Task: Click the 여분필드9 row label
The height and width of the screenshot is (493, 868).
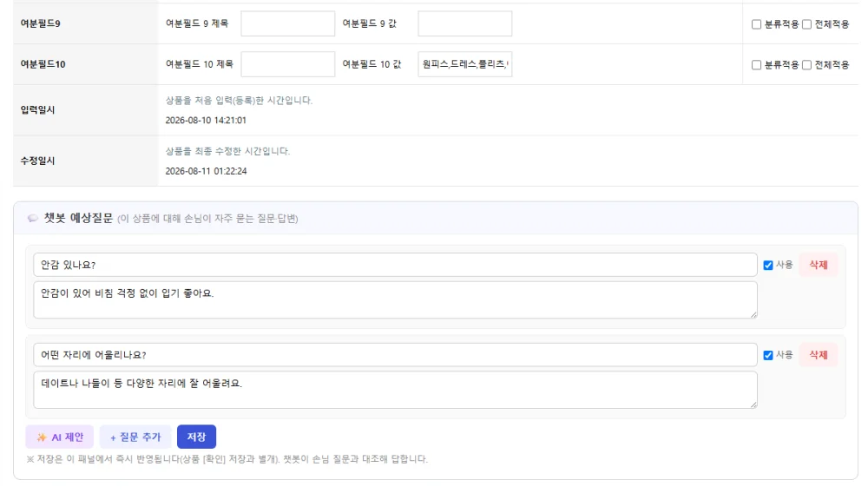Action: [x=41, y=23]
